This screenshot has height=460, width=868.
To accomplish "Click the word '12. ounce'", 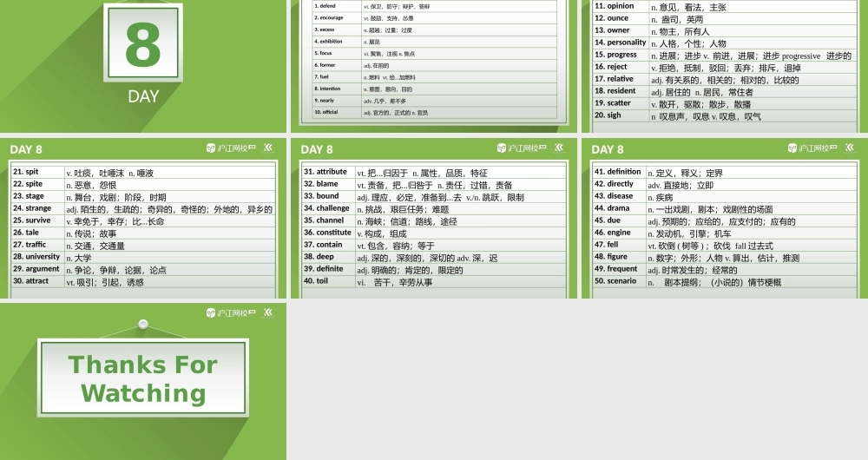I will point(611,17).
